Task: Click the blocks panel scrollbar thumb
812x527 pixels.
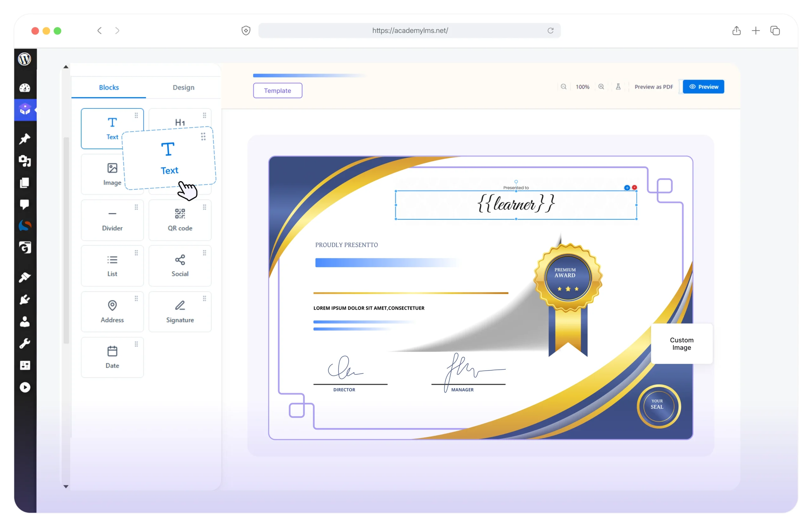Action: coord(66,240)
